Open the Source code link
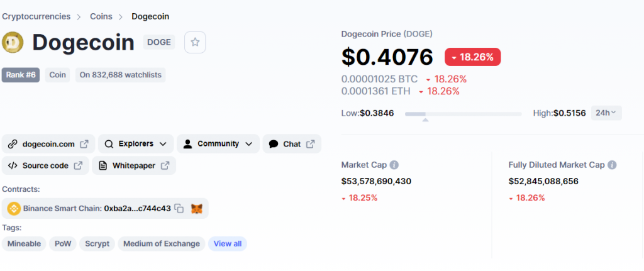Viewport: 644px width, 271px height. tap(45, 165)
